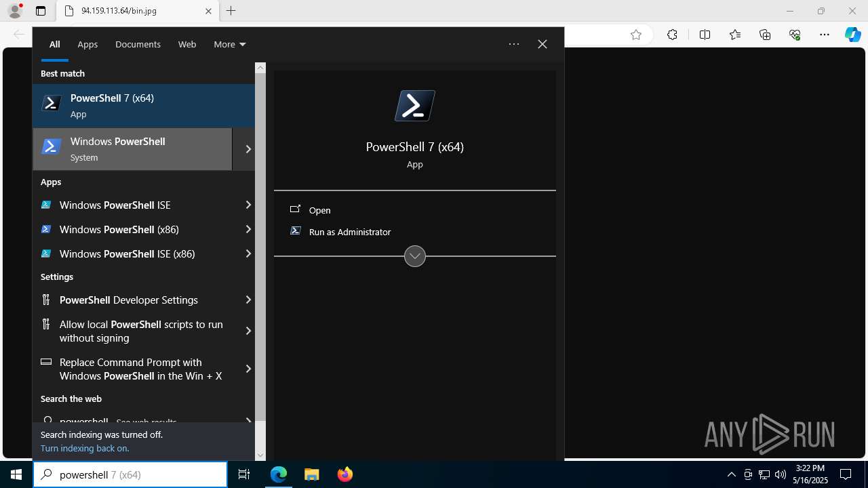Click the Edge back navigation arrow
The height and width of the screenshot is (488, 868).
pos(19,35)
